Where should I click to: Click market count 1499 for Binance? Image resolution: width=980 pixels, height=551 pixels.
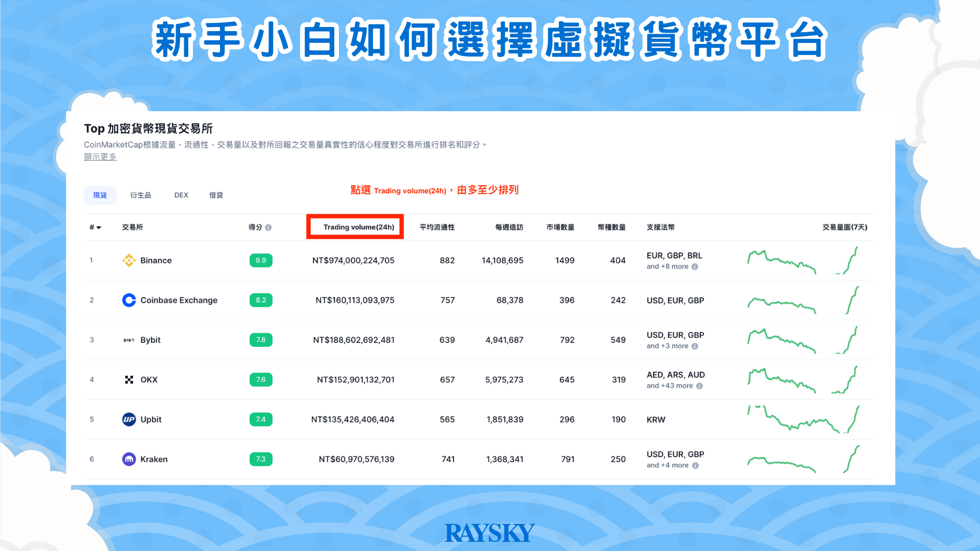[x=565, y=260]
